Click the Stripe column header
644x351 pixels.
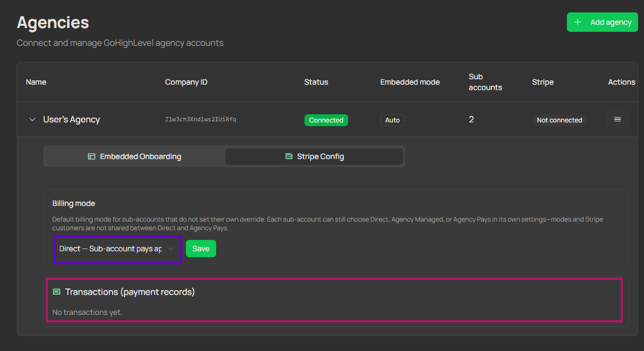[x=543, y=82]
